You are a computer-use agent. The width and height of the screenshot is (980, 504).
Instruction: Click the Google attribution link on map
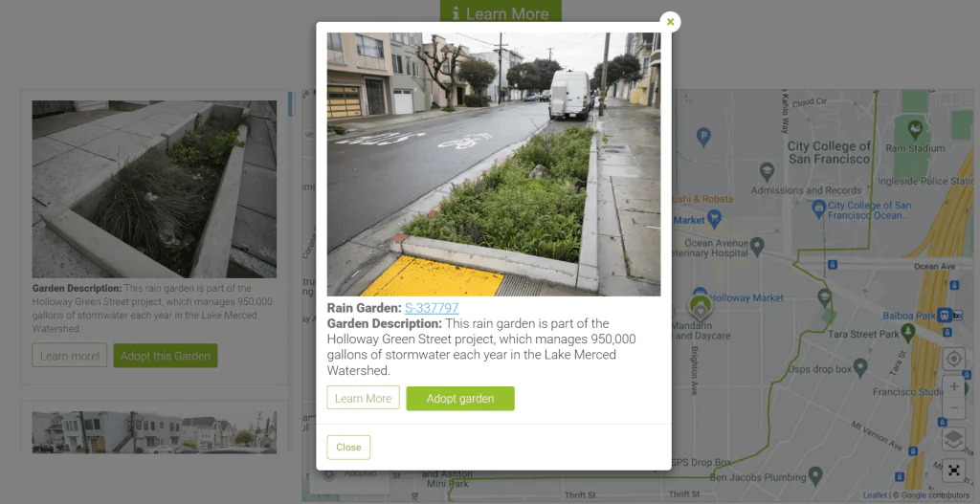[913, 495]
